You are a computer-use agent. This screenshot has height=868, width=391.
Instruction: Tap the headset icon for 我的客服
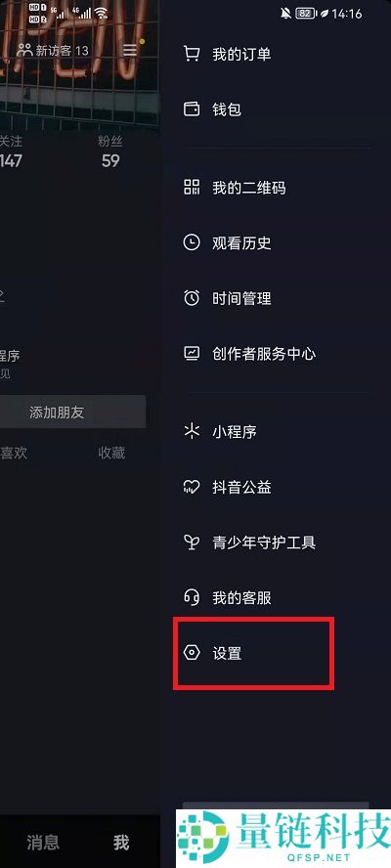[192, 598]
